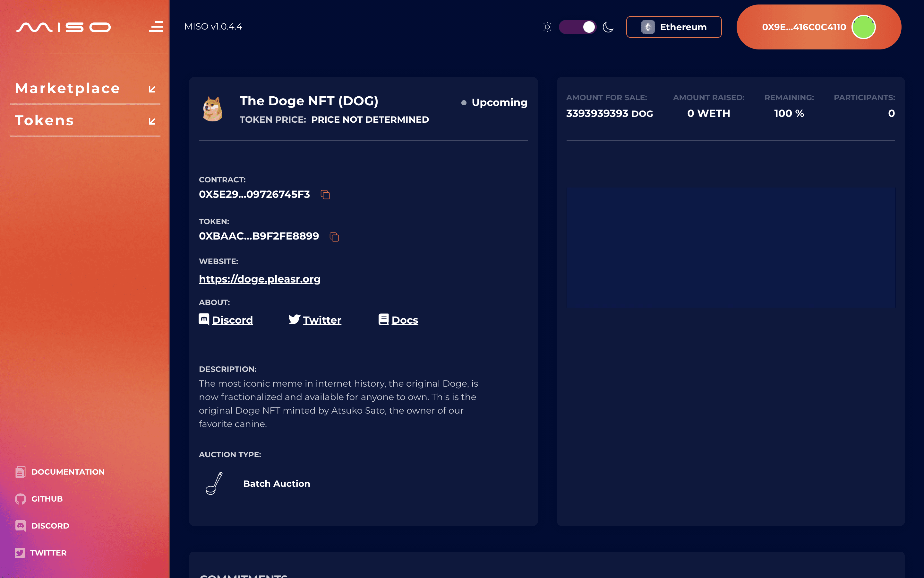Image resolution: width=924 pixels, height=578 pixels.
Task: Click the About Twitter bird icon
Action: point(295,319)
